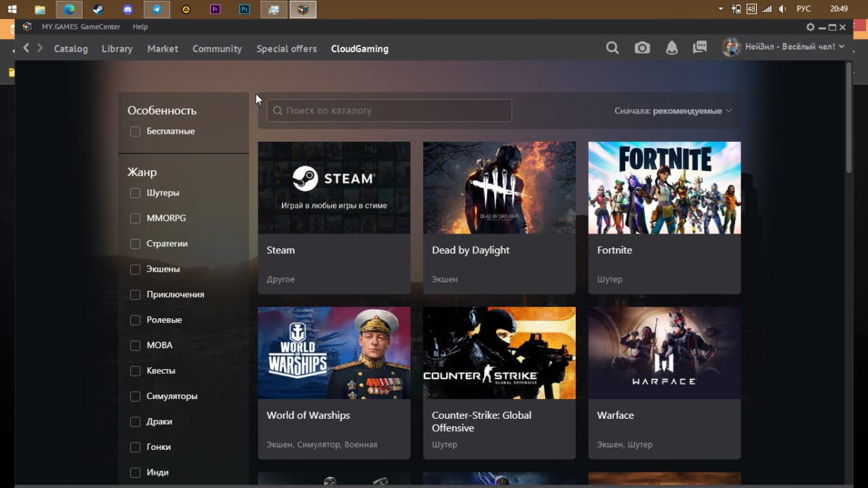868x488 pixels.
Task: Open the Fortnite card image
Action: tap(665, 188)
